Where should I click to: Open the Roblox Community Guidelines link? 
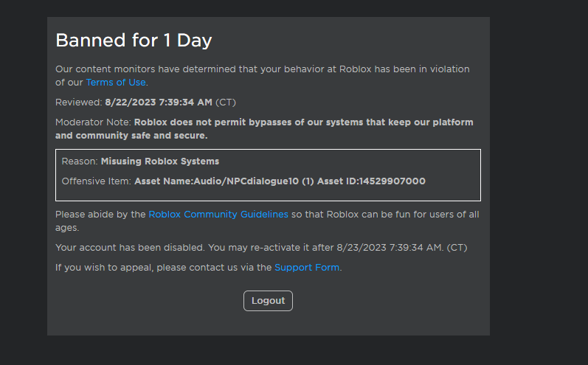pyautogui.click(x=218, y=215)
